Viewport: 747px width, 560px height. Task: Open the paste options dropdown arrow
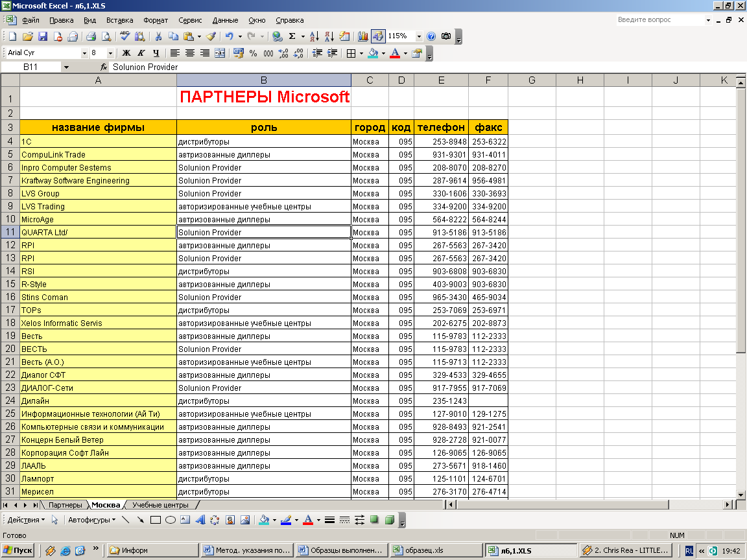199,36
